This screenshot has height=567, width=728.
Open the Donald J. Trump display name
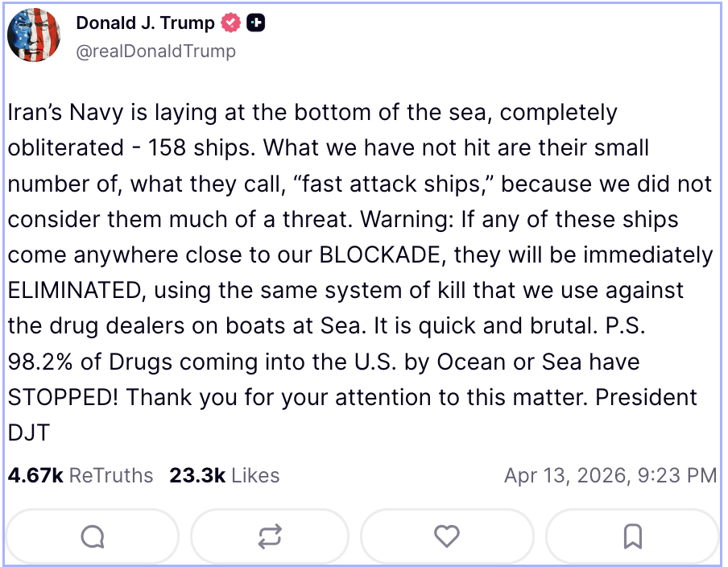click(145, 23)
